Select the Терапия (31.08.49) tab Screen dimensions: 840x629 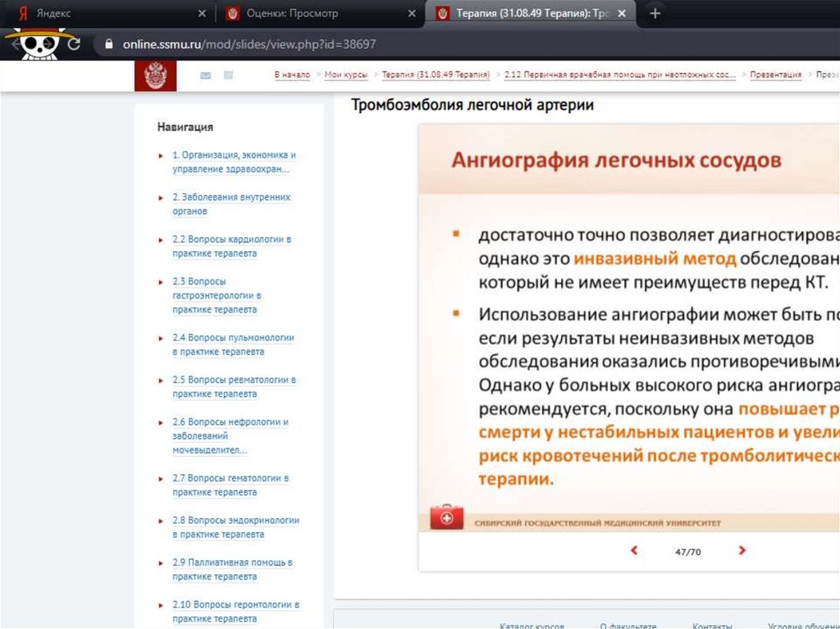click(531, 13)
